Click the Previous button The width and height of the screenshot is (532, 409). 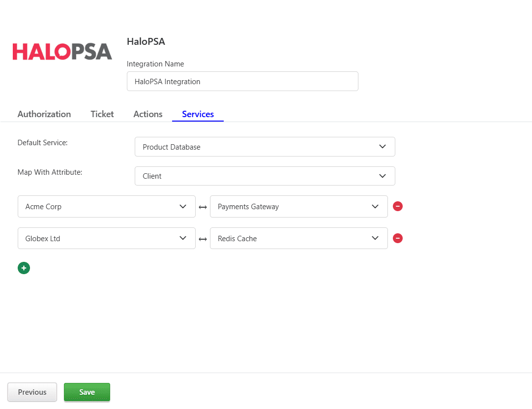pos(32,392)
